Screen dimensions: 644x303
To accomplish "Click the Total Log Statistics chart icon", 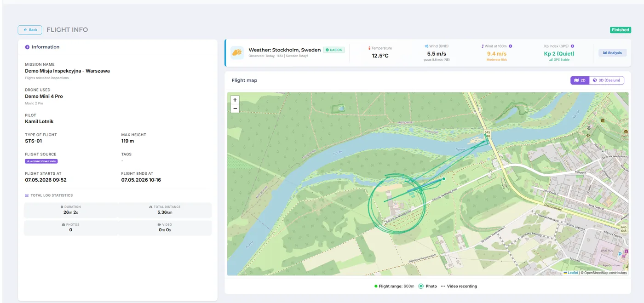I will (27, 195).
